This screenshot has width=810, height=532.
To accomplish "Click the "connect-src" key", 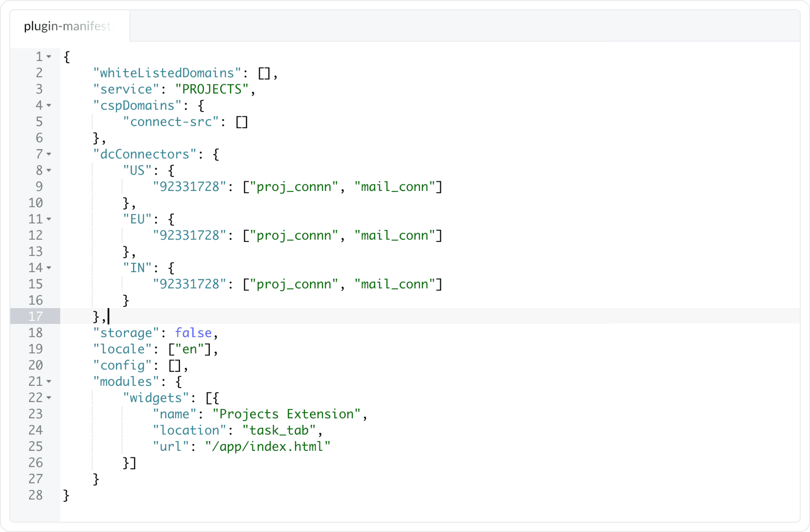I will (x=171, y=122).
